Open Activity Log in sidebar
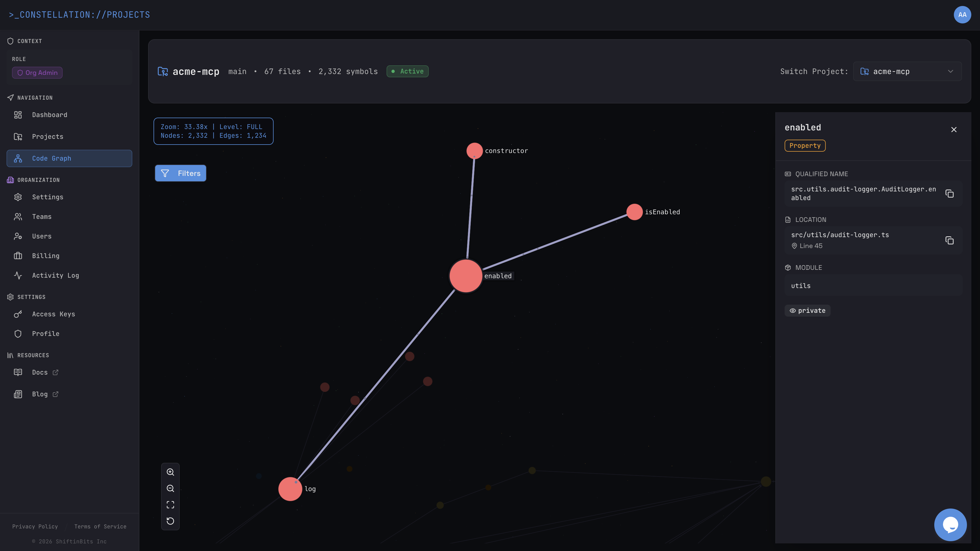 click(x=55, y=275)
